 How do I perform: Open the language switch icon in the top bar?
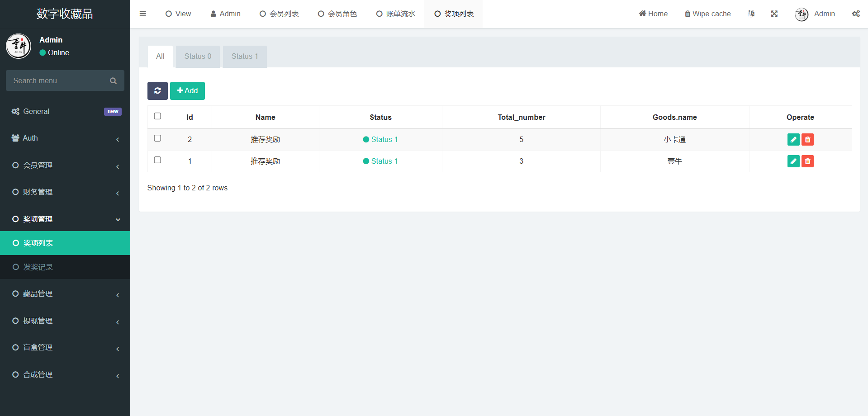[x=751, y=14]
